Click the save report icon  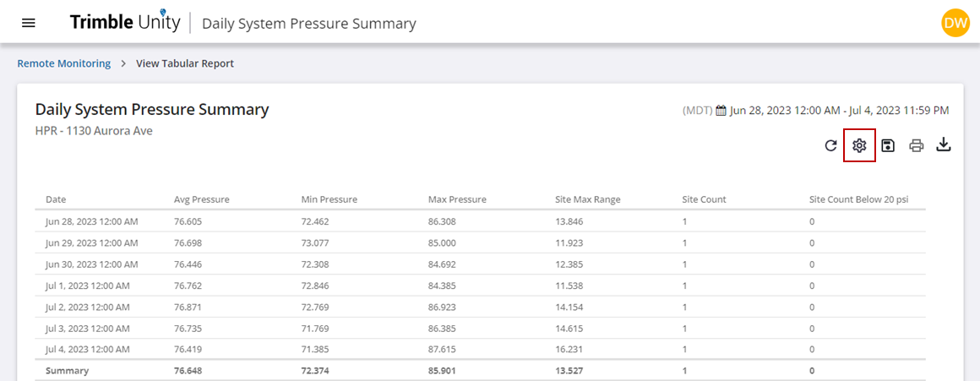(888, 145)
